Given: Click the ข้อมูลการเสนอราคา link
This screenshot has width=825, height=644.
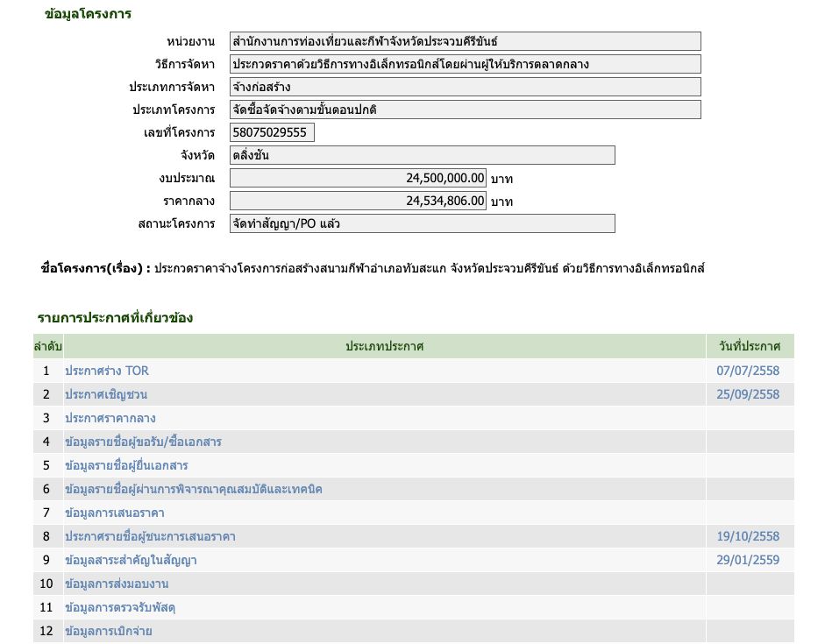Looking at the screenshot, I should point(115,513).
